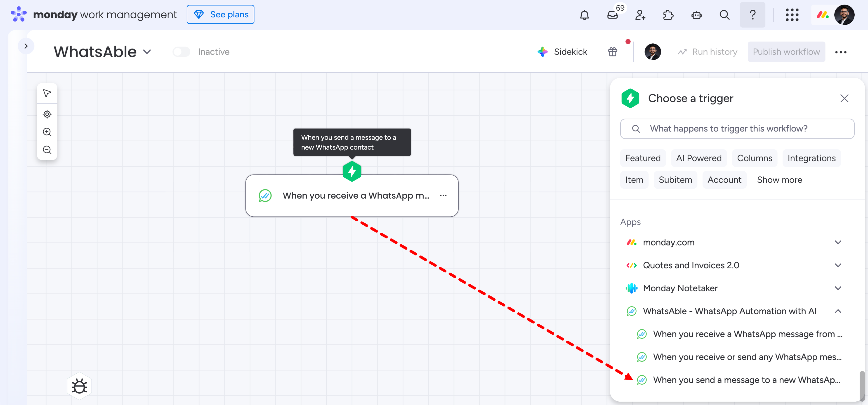Open the inbox with 69 unread

tap(613, 15)
